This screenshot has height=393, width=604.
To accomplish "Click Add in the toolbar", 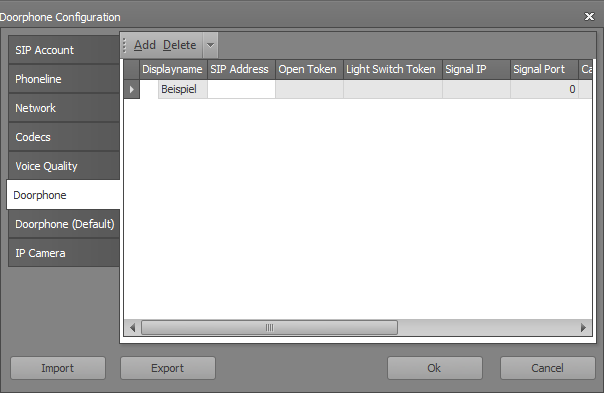I will pos(144,45).
